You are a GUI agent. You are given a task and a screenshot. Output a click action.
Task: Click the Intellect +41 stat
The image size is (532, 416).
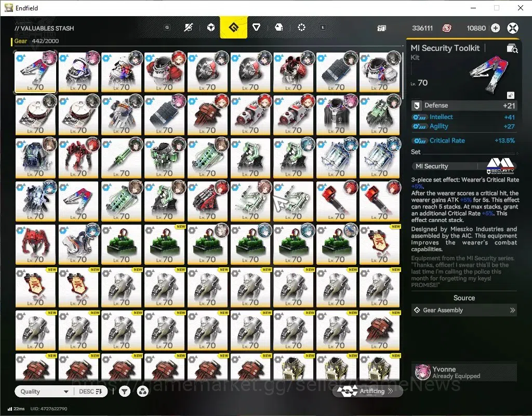pos(464,117)
